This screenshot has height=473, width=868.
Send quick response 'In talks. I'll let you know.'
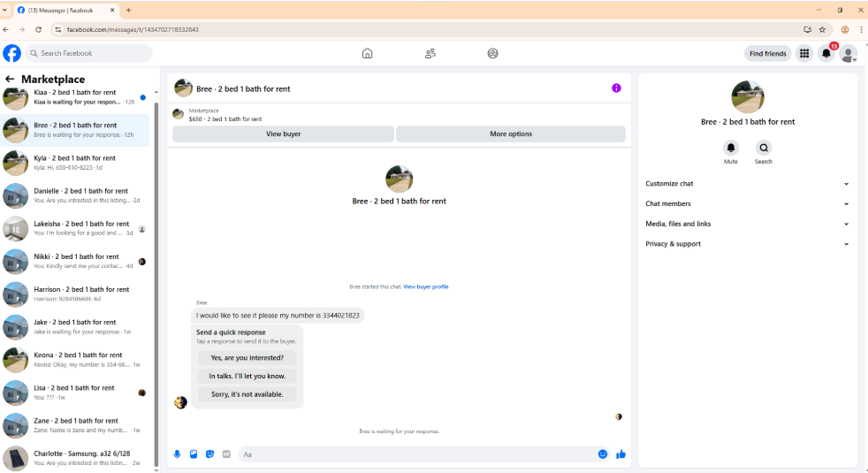[x=247, y=376]
